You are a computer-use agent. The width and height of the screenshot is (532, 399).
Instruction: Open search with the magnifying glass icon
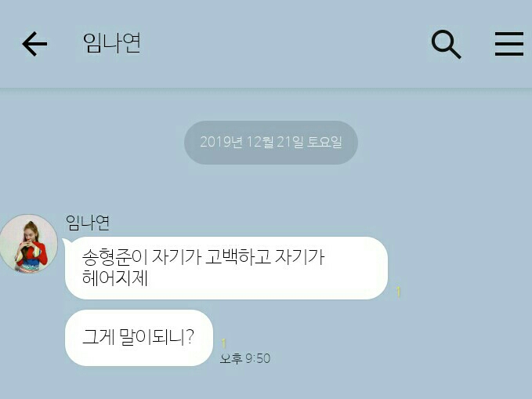(x=446, y=44)
